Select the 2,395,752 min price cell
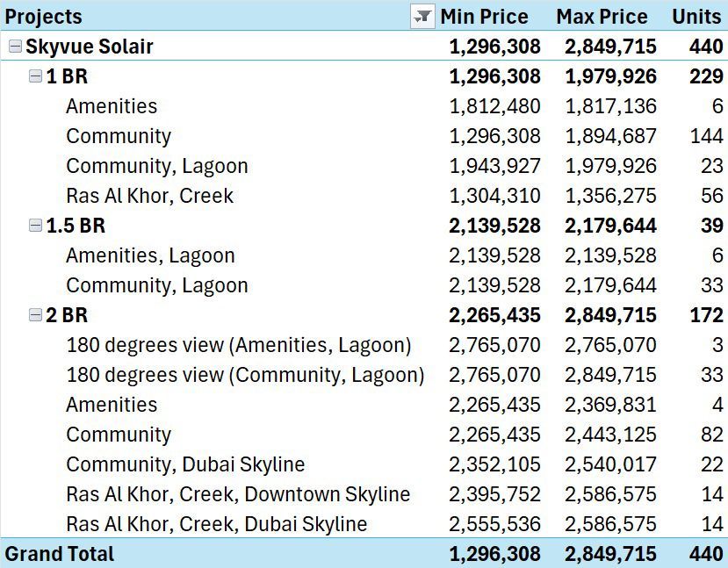The width and height of the screenshot is (728, 568). pyautogui.click(x=494, y=494)
